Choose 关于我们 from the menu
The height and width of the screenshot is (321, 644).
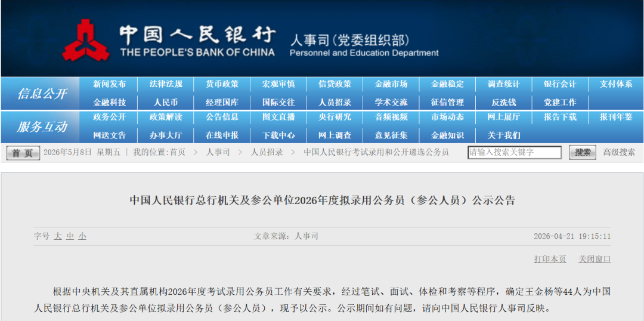point(503,135)
